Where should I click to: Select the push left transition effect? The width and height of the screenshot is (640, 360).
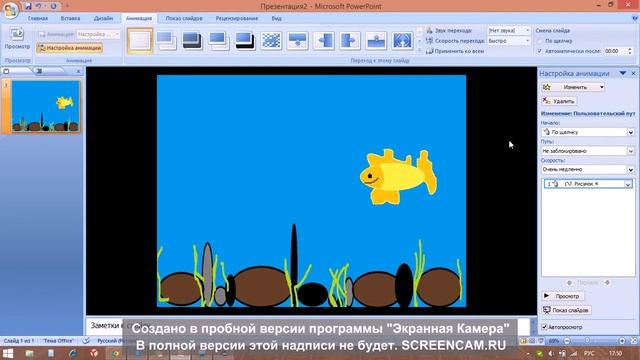pyautogui.click(x=324, y=40)
